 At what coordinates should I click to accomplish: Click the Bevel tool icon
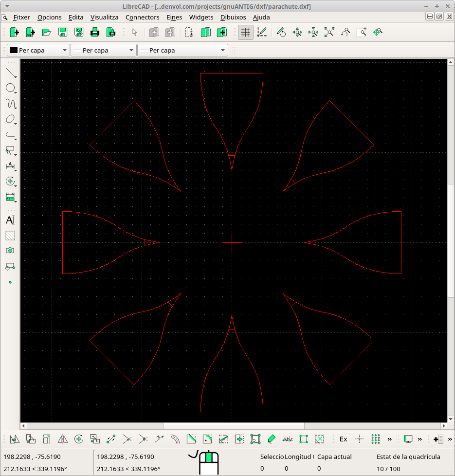191,439
